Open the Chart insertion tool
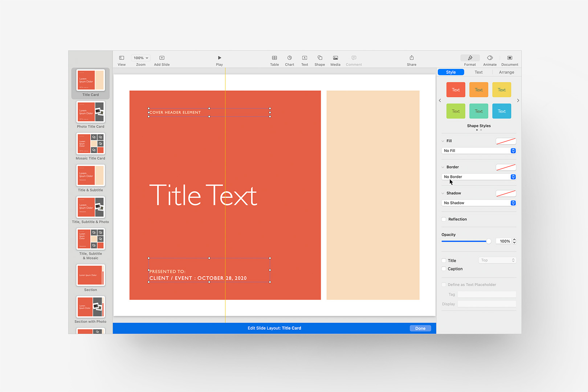This screenshot has height=392, width=588. (x=290, y=58)
